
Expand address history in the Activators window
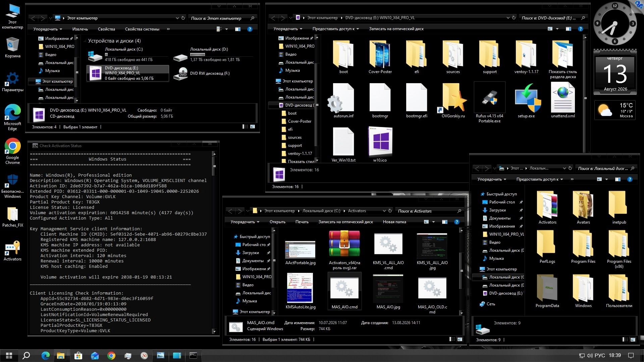tap(384, 211)
